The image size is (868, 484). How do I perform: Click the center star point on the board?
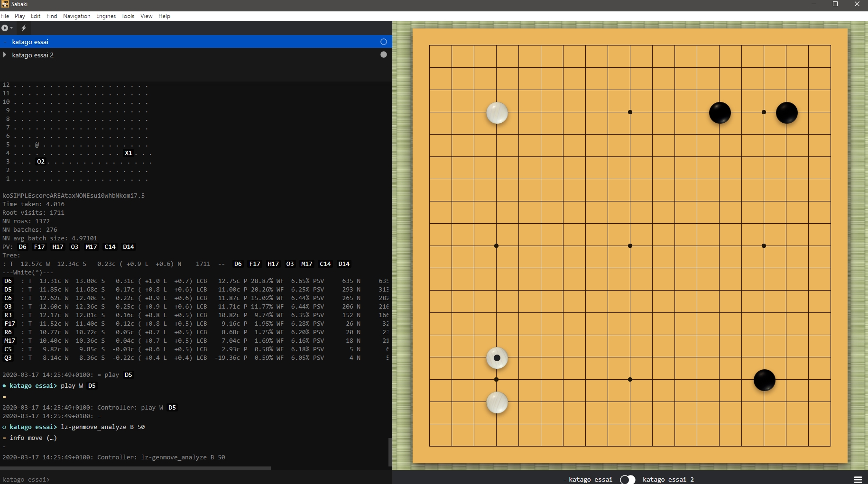[630, 246]
